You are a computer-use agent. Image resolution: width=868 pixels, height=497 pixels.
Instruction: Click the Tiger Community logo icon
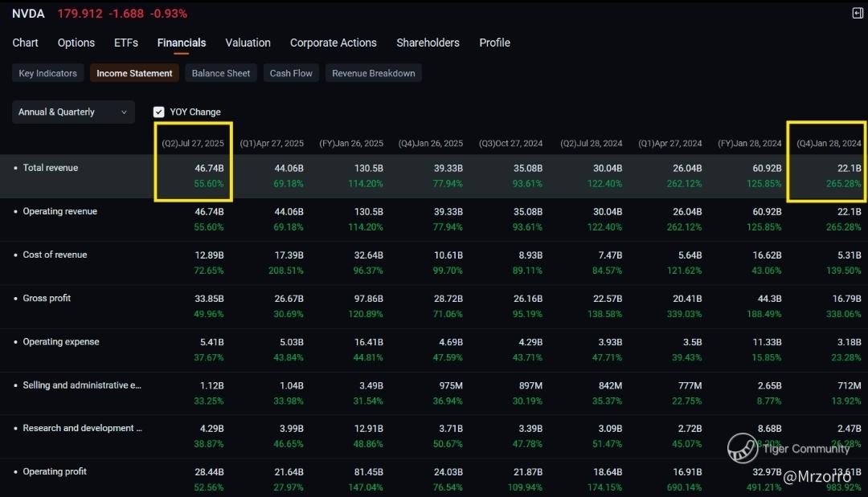tap(743, 448)
